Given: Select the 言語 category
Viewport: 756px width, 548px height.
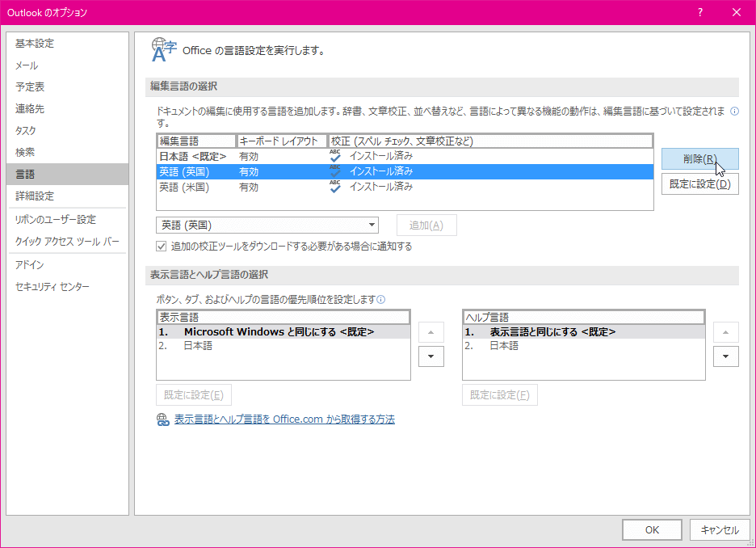Looking at the screenshot, I should click(68, 174).
